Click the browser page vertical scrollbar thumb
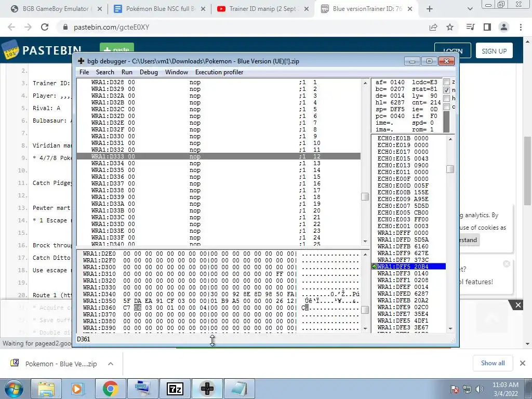This screenshot has width=532, height=399. [528, 170]
